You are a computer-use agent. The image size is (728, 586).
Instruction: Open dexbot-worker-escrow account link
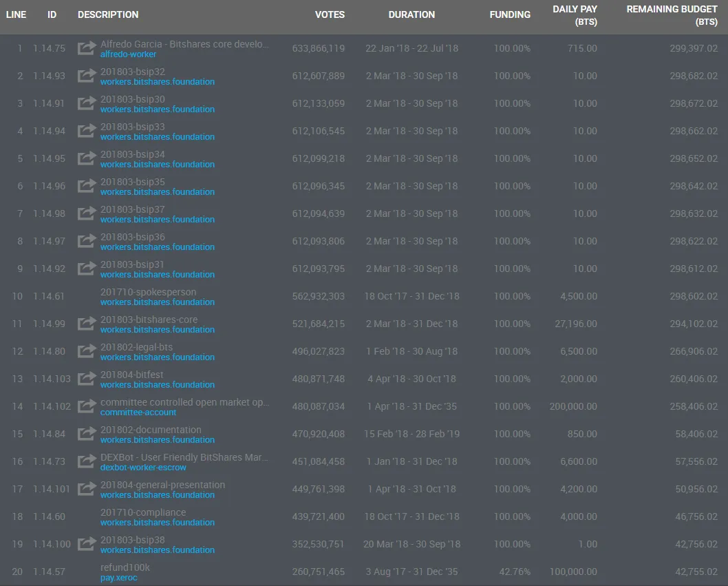pyautogui.click(x=143, y=468)
